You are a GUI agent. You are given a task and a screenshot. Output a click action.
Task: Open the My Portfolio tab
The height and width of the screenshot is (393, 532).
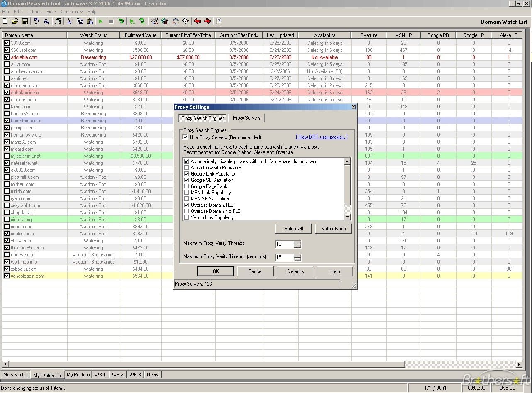[x=78, y=375]
